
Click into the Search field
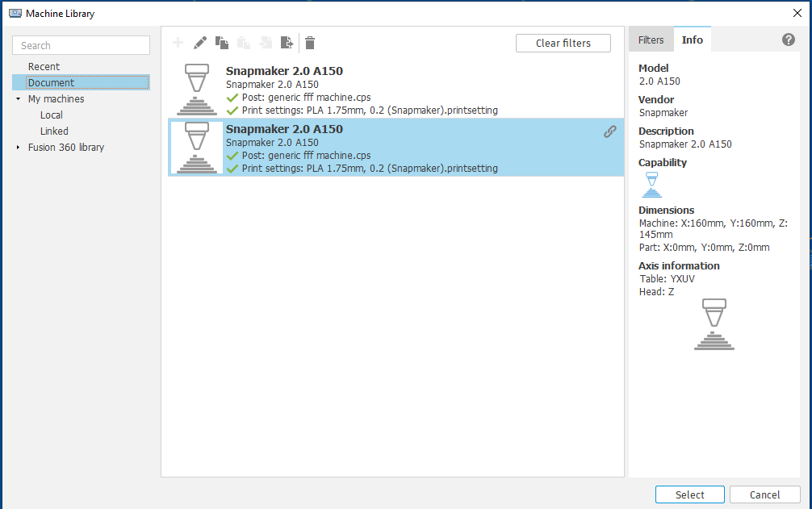82,45
